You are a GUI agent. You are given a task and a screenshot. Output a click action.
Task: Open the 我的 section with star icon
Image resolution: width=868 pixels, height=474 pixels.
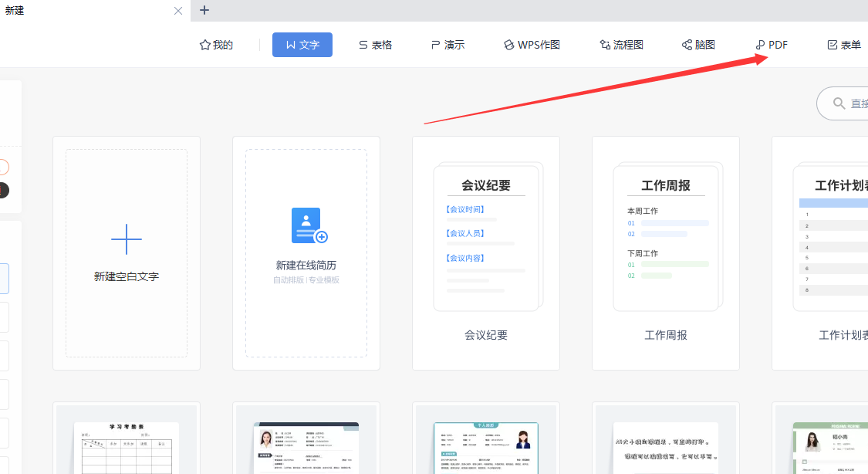point(216,45)
